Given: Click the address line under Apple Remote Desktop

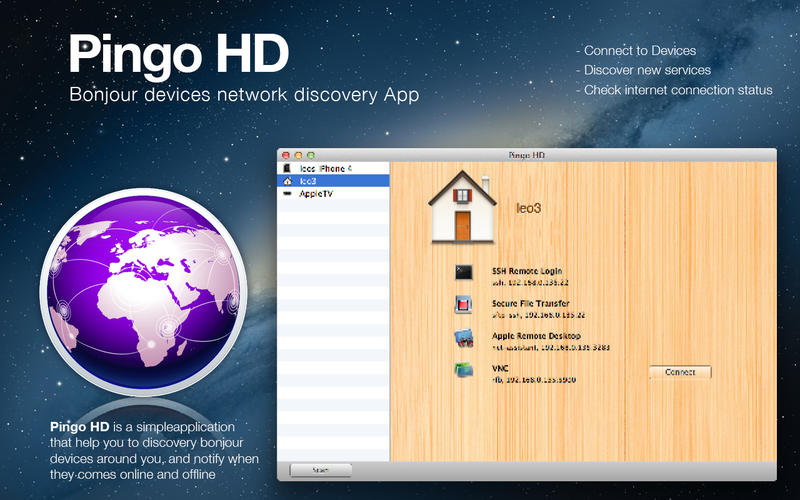Looking at the screenshot, I should [x=551, y=347].
